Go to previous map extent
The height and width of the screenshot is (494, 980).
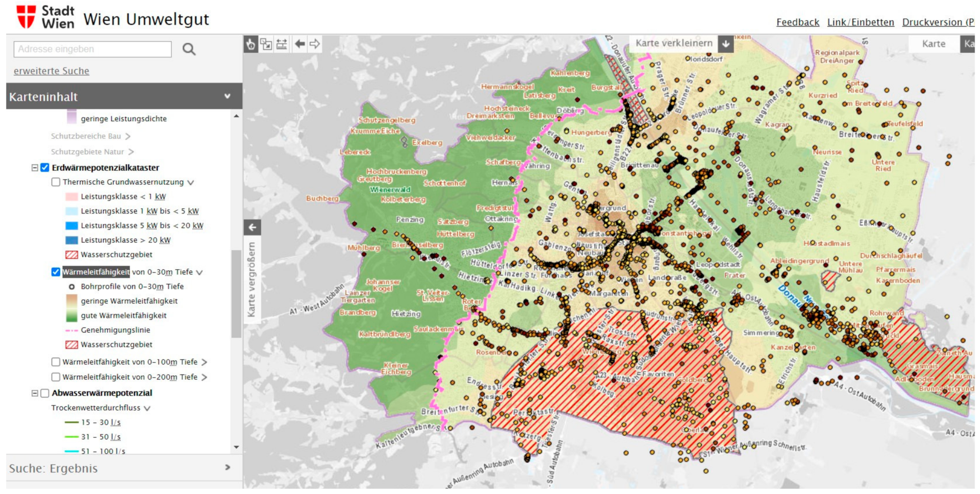[x=300, y=44]
